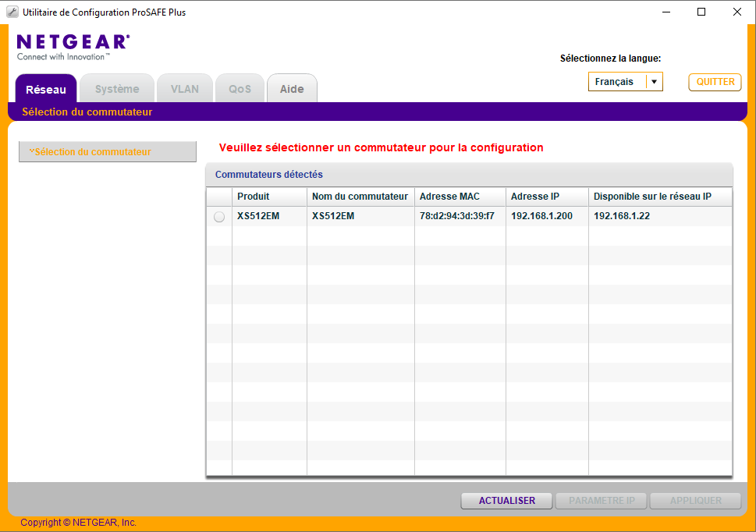The image size is (756, 532).
Task: Click the VLAN tab
Action: [x=185, y=89]
